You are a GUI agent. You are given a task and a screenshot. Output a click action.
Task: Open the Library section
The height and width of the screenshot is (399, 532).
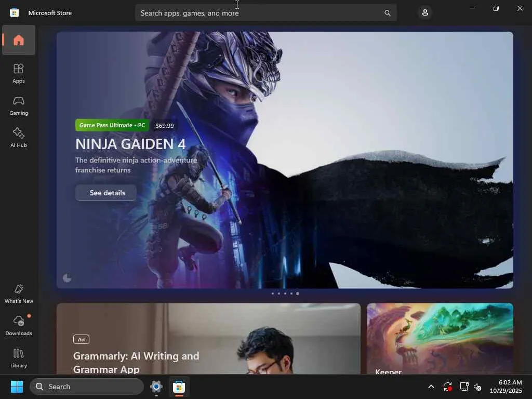point(19,358)
